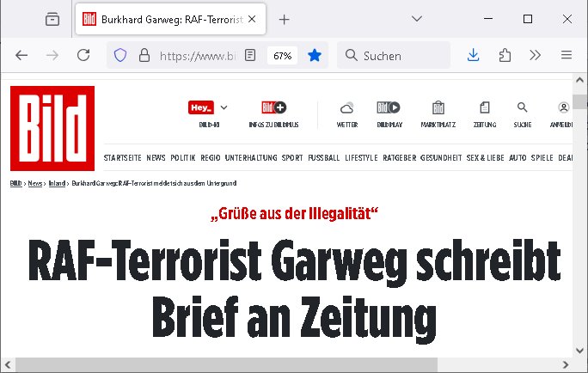Toggle reader view icon
The height and width of the screenshot is (373, 588).
coord(250,56)
